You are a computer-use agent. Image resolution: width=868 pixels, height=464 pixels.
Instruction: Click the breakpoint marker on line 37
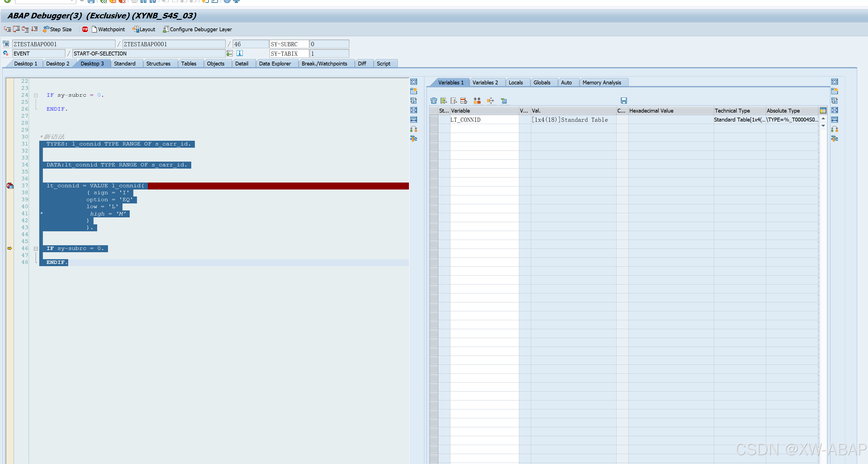(x=10, y=186)
